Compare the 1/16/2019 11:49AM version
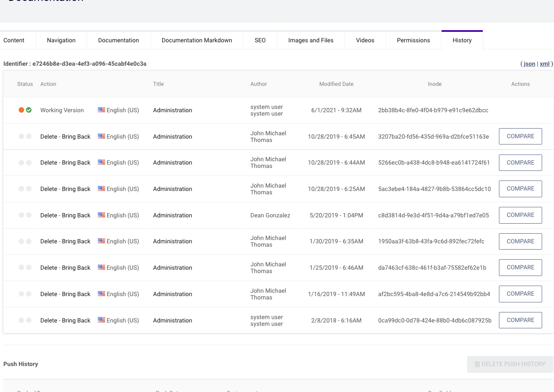This screenshot has height=392, width=554. (520, 294)
